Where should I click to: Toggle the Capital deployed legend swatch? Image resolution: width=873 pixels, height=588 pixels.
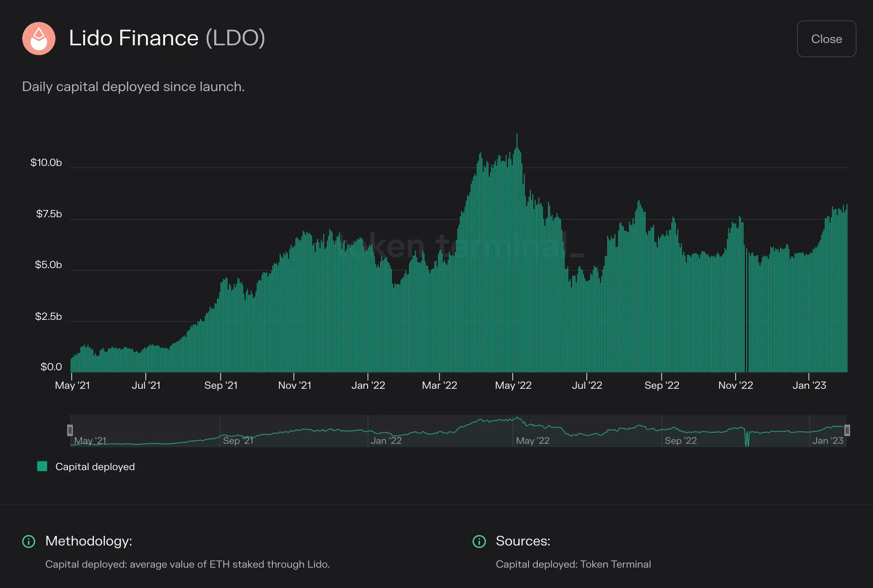click(42, 466)
